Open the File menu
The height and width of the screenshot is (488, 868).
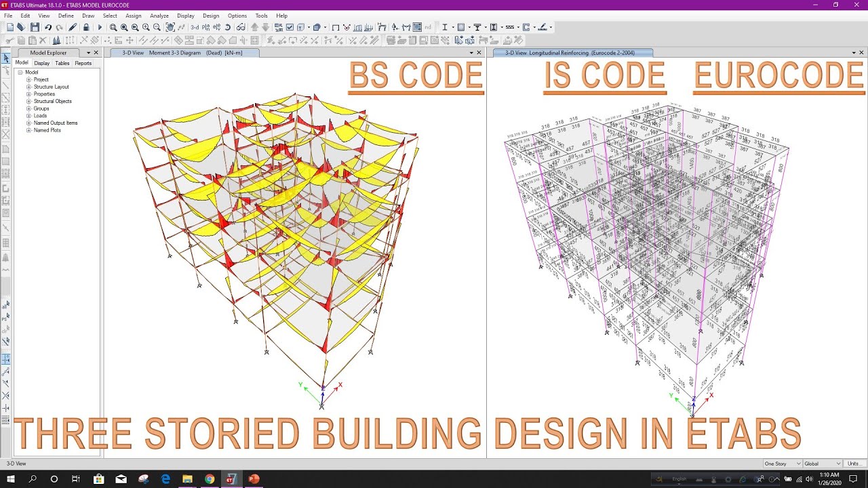(x=8, y=16)
